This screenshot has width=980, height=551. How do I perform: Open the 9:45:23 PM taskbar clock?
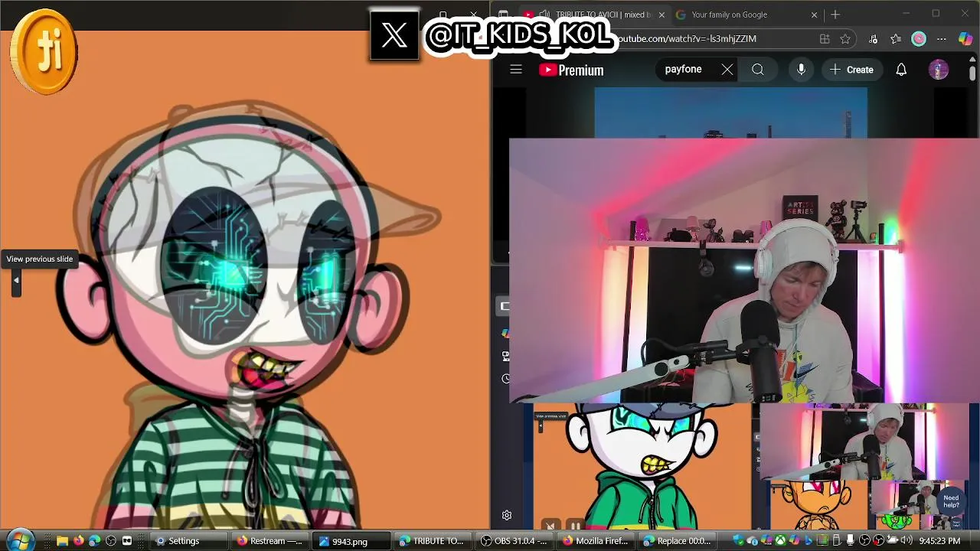point(939,541)
